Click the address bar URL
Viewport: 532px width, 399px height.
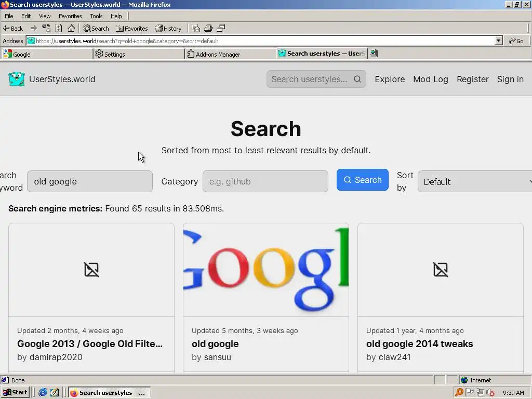click(127, 41)
